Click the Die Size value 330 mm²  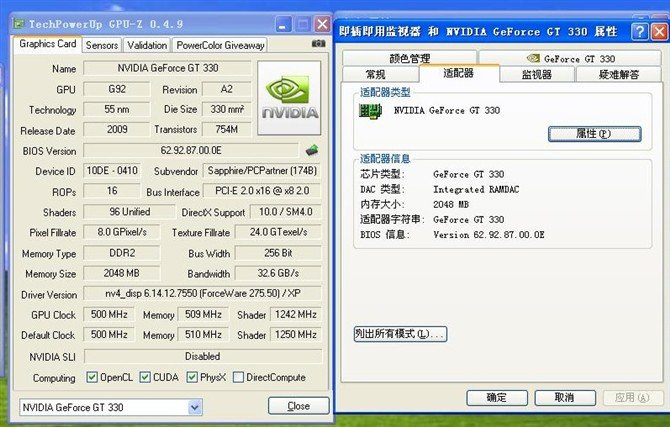click(x=226, y=109)
